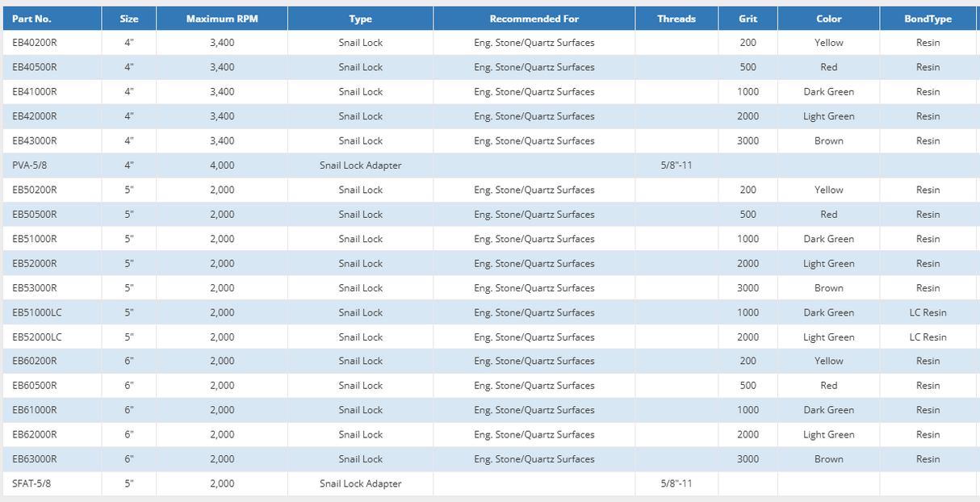
Task: Select the EB63000R row part number
Action: click(35, 459)
